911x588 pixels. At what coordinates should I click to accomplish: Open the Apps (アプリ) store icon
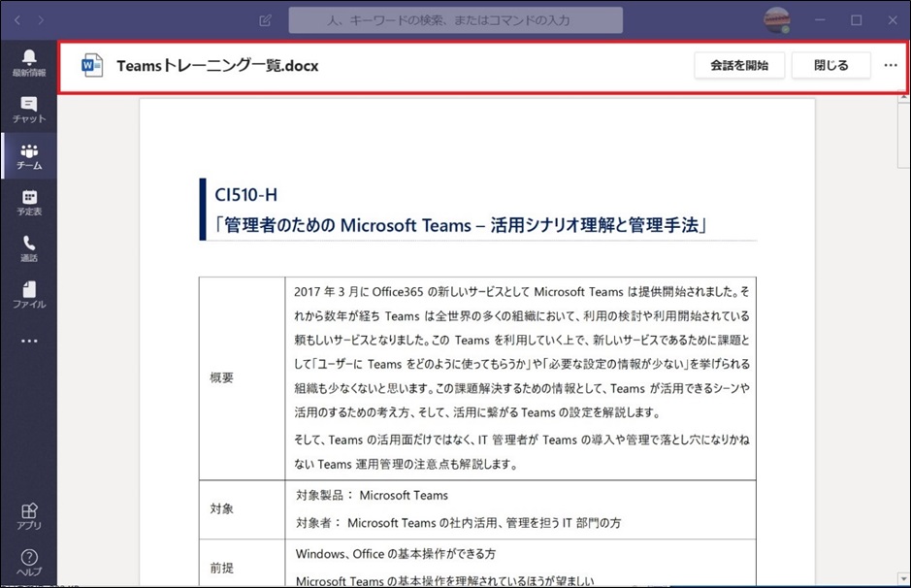(29, 516)
